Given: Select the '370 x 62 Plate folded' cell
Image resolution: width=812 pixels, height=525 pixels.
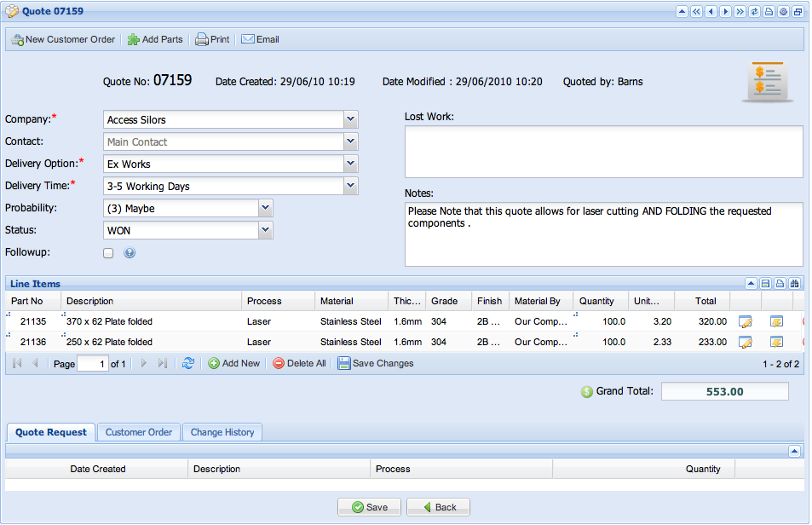Looking at the screenshot, I should (x=151, y=321).
